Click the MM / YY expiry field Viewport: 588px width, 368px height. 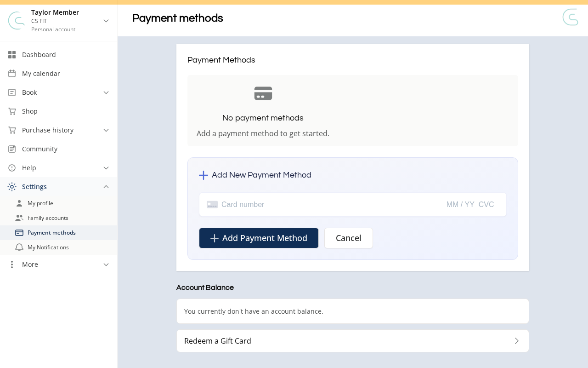click(460, 205)
